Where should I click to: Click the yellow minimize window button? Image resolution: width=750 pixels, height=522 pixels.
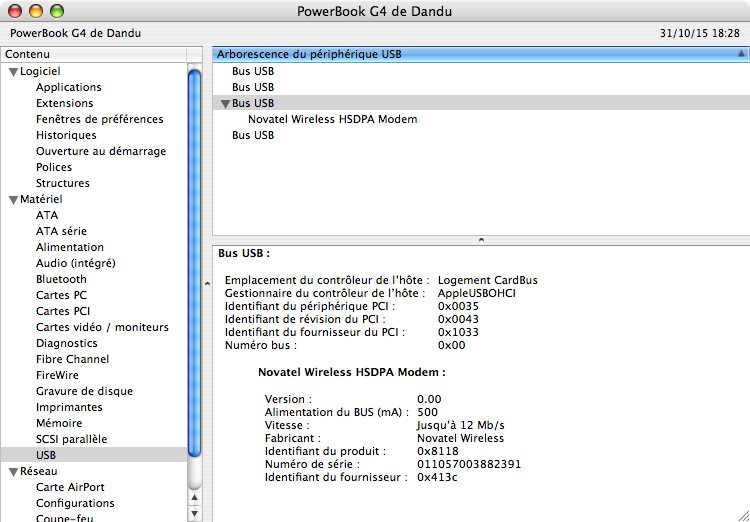coord(36,11)
